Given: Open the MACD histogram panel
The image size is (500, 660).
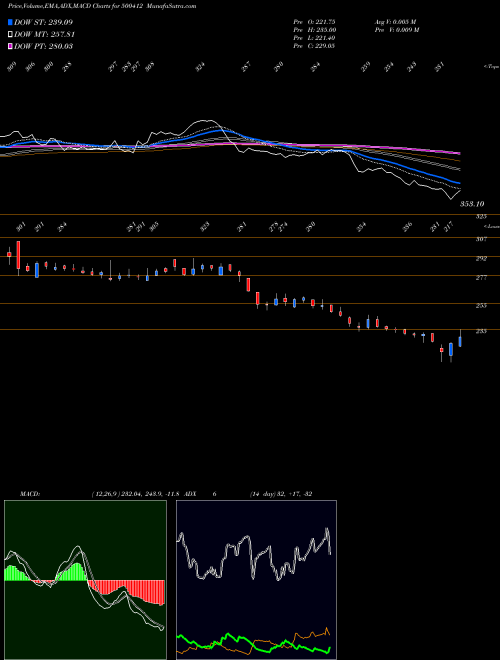Looking at the screenshot, I should click(x=85, y=580).
